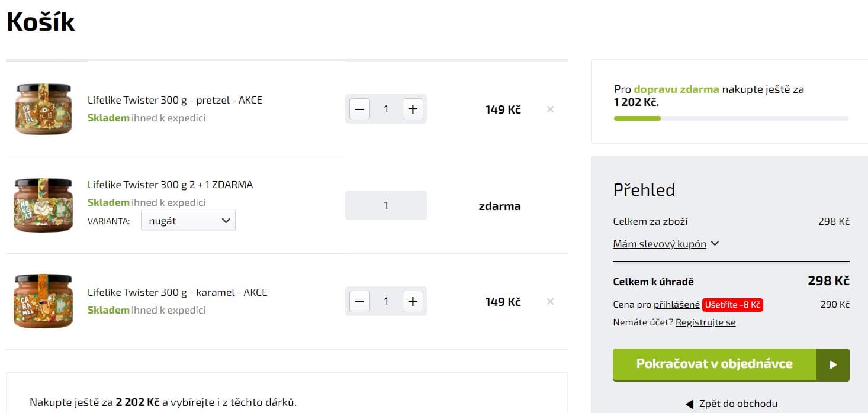Click free shipping progress bar
The height and width of the screenshot is (413, 868).
731,118
